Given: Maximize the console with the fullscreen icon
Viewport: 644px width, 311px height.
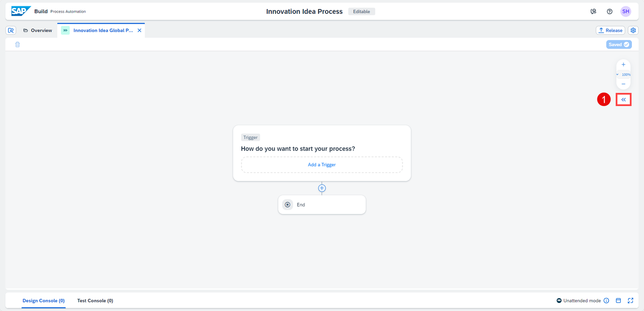Looking at the screenshot, I should pyautogui.click(x=631, y=301).
